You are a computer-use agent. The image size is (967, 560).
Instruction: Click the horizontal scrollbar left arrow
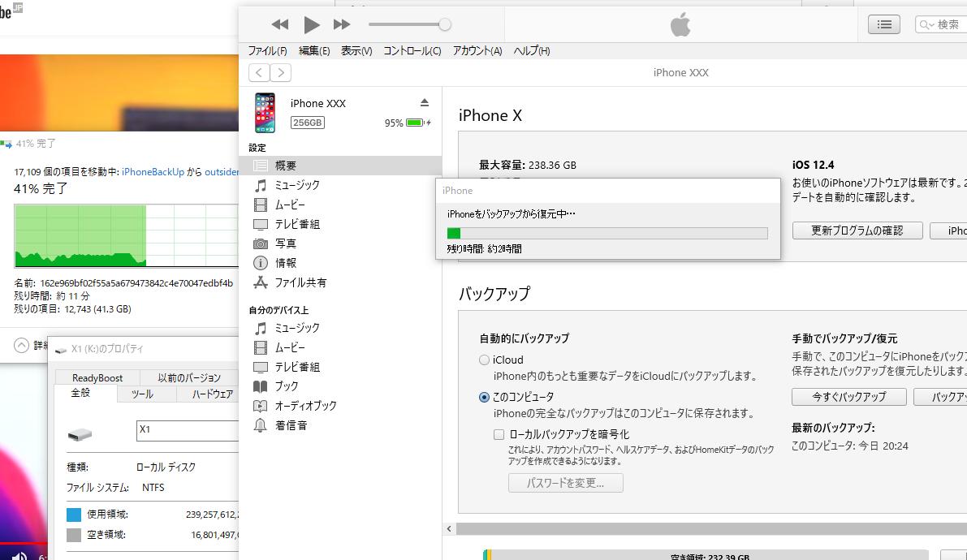[x=449, y=528]
